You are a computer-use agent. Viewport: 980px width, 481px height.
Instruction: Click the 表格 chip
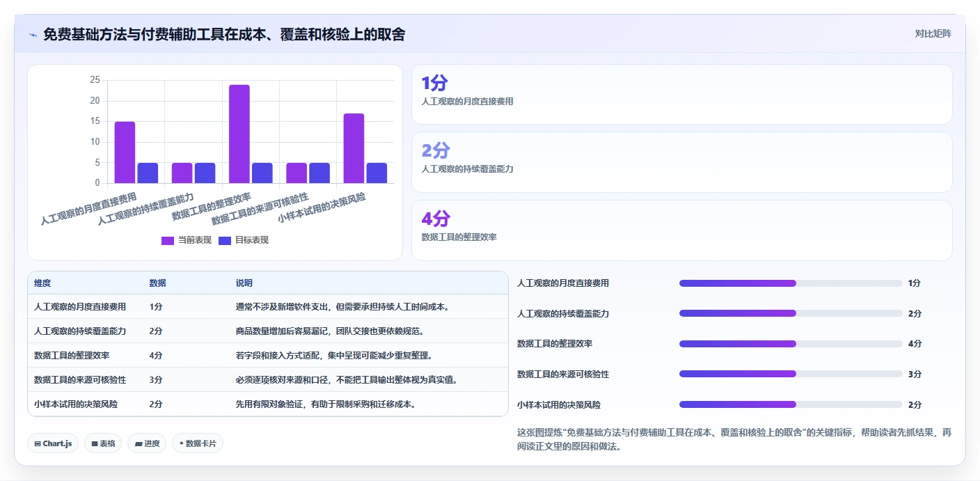pyautogui.click(x=103, y=443)
